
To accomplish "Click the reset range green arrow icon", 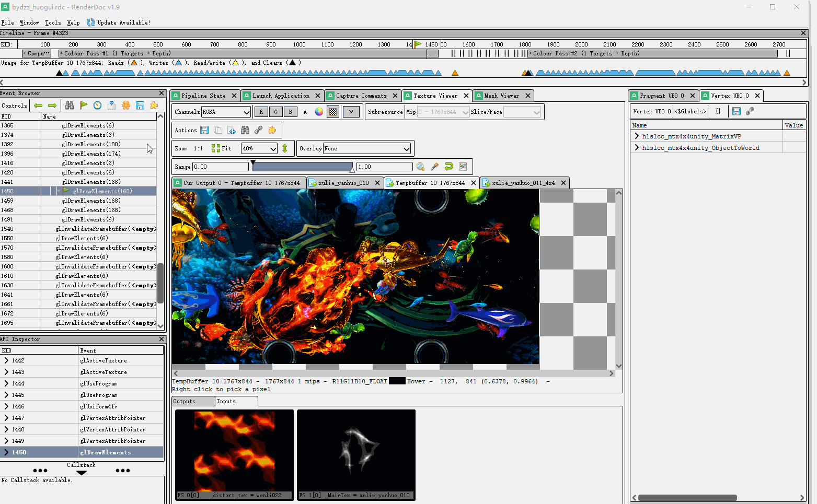I will pos(448,166).
